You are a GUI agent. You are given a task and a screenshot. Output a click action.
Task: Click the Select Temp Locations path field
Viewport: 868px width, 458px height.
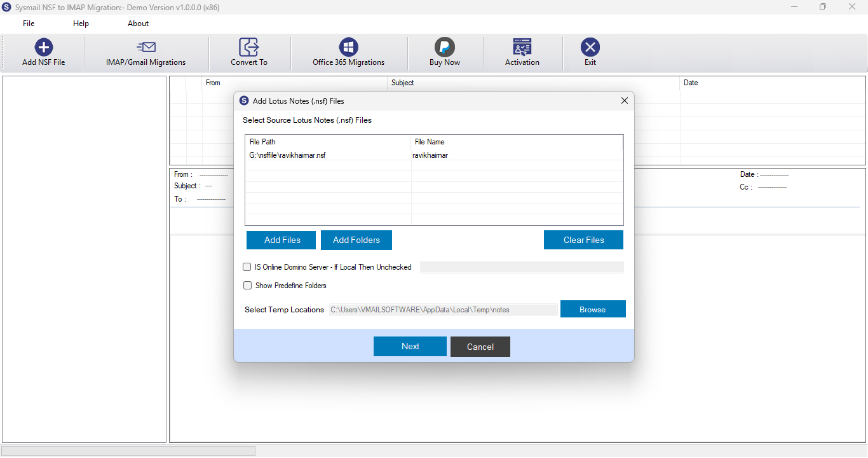point(443,310)
